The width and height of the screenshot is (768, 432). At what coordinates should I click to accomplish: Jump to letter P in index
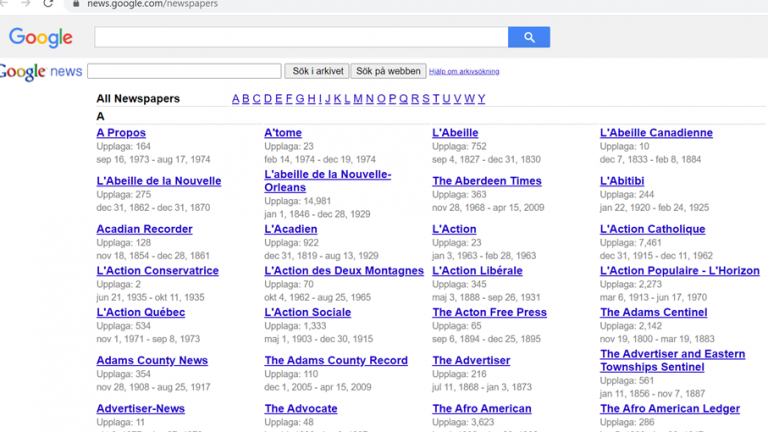(x=392, y=98)
